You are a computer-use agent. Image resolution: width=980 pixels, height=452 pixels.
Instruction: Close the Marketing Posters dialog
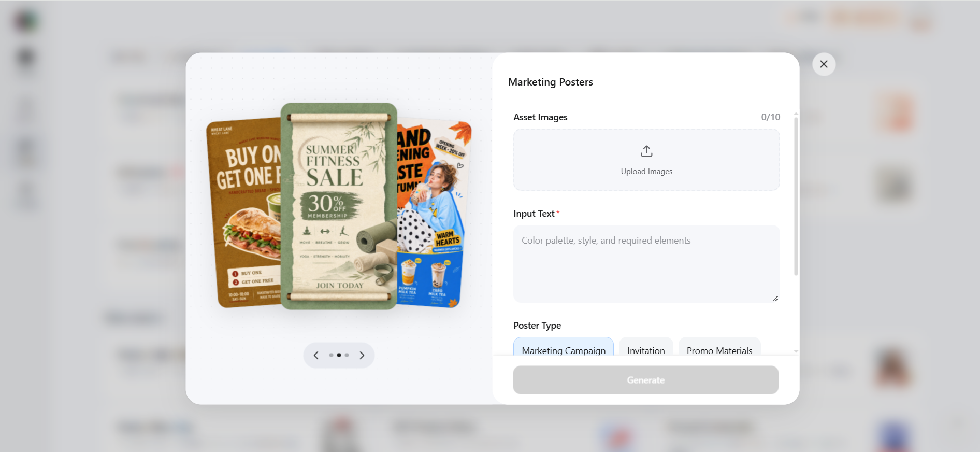pos(824,64)
